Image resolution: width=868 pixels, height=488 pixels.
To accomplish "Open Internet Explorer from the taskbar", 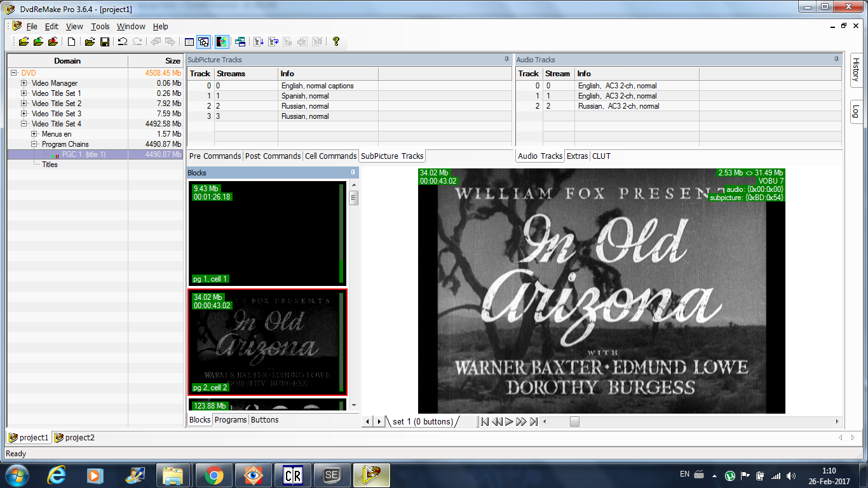I will [57, 475].
